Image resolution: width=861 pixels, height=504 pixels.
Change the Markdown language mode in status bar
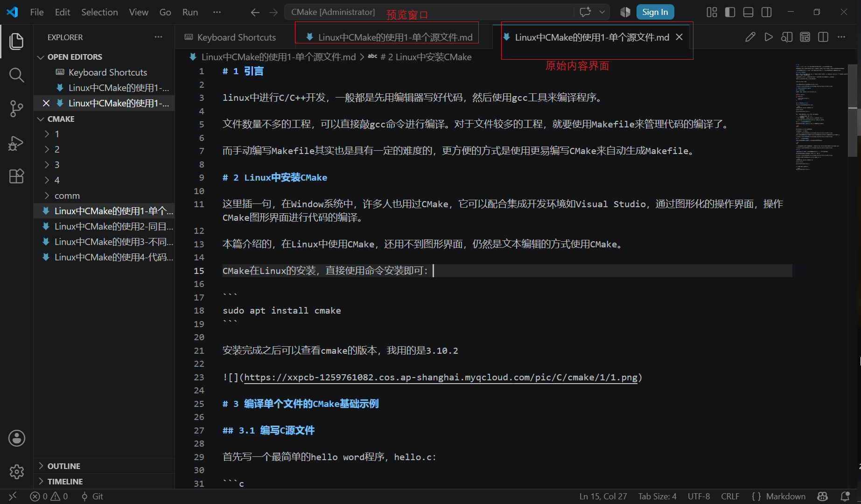pyautogui.click(x=785, y=497)
